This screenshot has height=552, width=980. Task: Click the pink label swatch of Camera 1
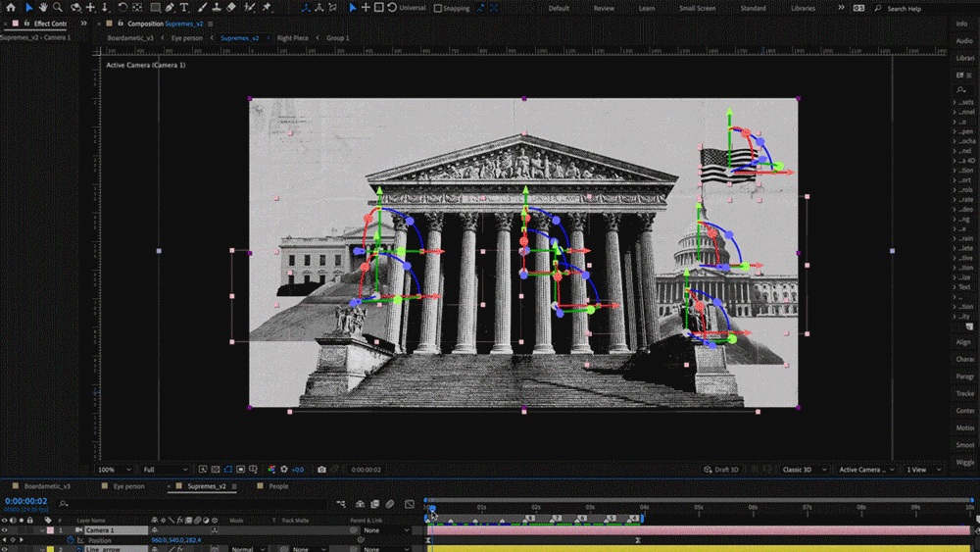point(50,530)
